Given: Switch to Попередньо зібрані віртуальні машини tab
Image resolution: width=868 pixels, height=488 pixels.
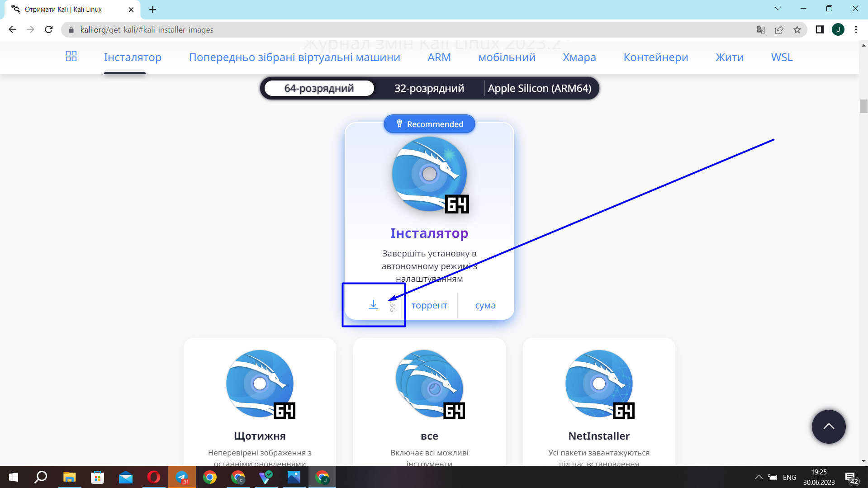Looking at the screenshot, I should tap(294, 57).
